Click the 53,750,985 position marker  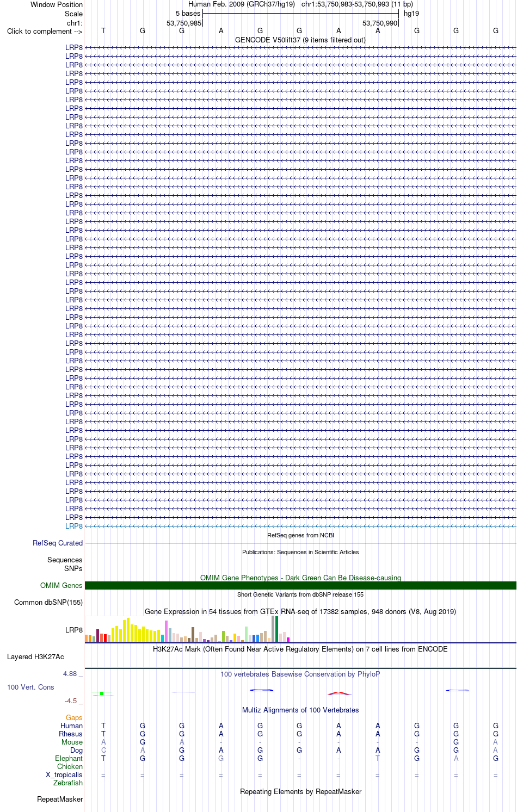[x=184, y=23]
